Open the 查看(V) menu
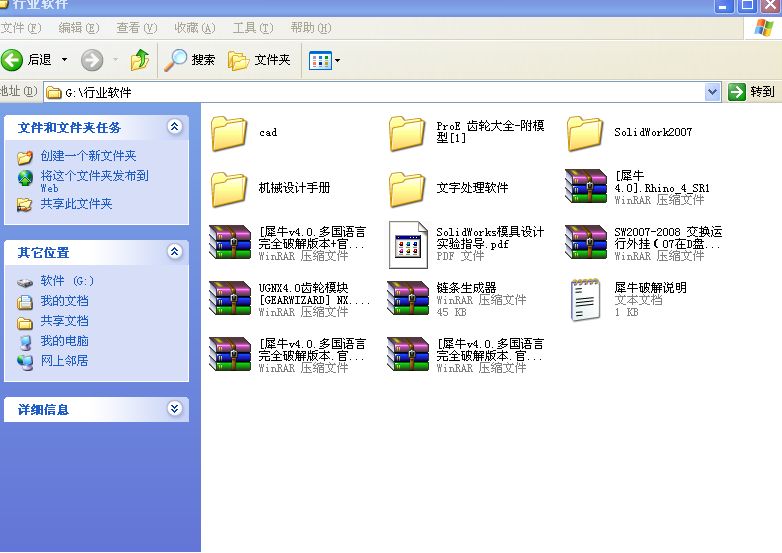 (x=137, y=28)
